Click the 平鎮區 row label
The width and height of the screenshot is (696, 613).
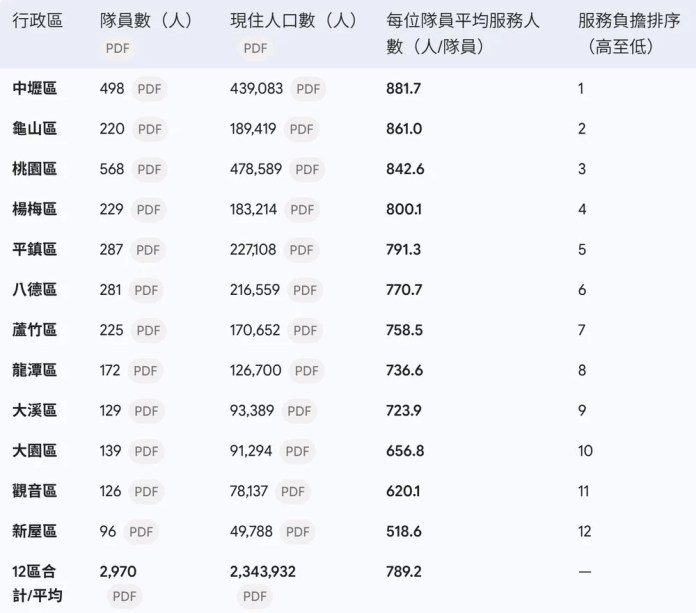[x=35, y=249]
